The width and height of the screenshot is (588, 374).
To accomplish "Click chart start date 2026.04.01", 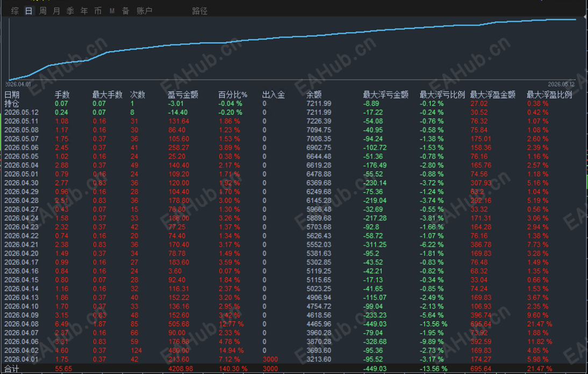I will [x=18, y=84].
